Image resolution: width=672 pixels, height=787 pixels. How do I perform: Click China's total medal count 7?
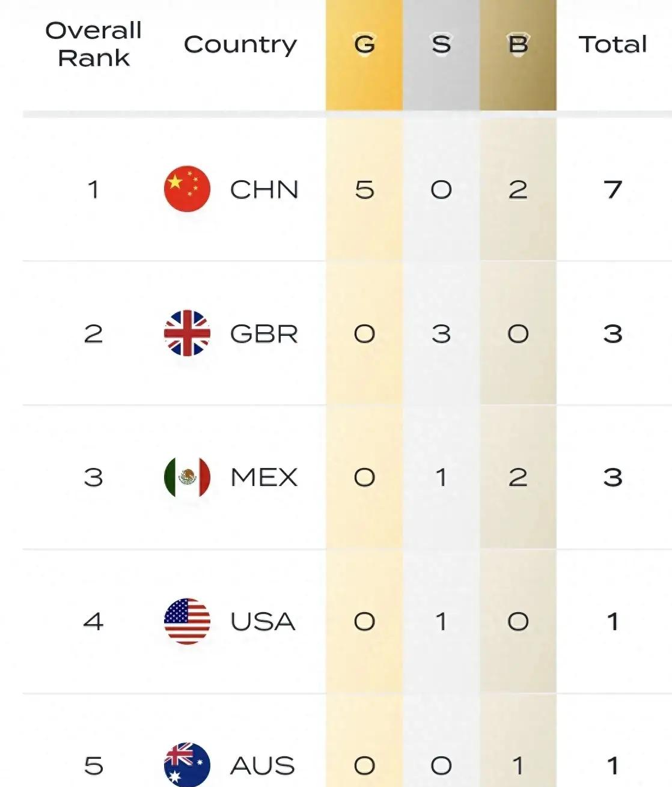(612, 190)
